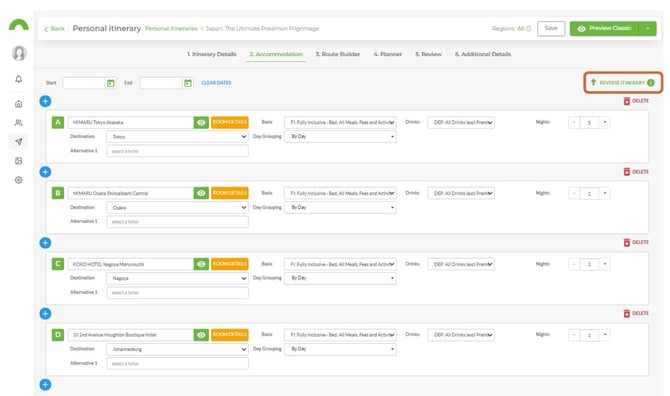Add accommodation between rows A and B
This screenshot has width=670, height=396.
pyautogui.click(x=45, y=172)
